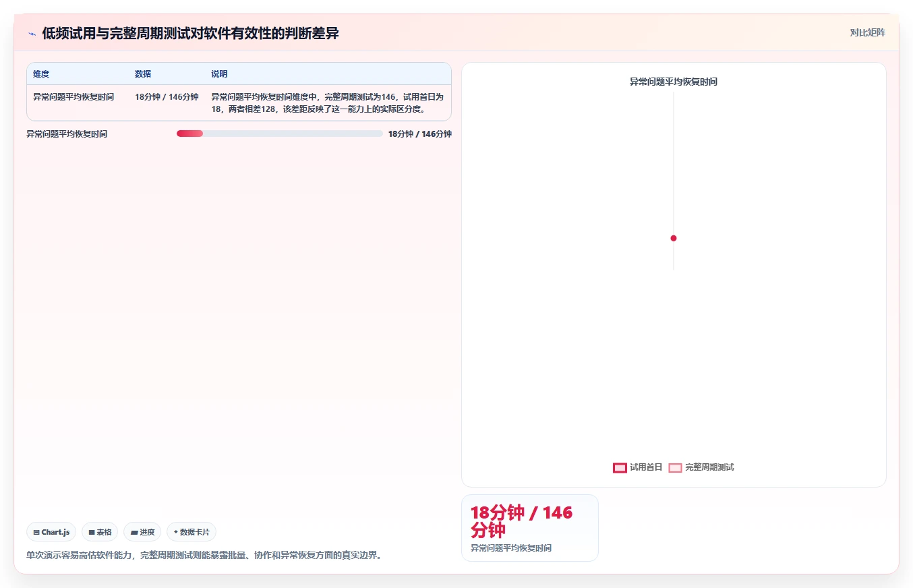Click the chart title 异常问题平均恢复时间

pyautogui.click(x=673, y=82)
